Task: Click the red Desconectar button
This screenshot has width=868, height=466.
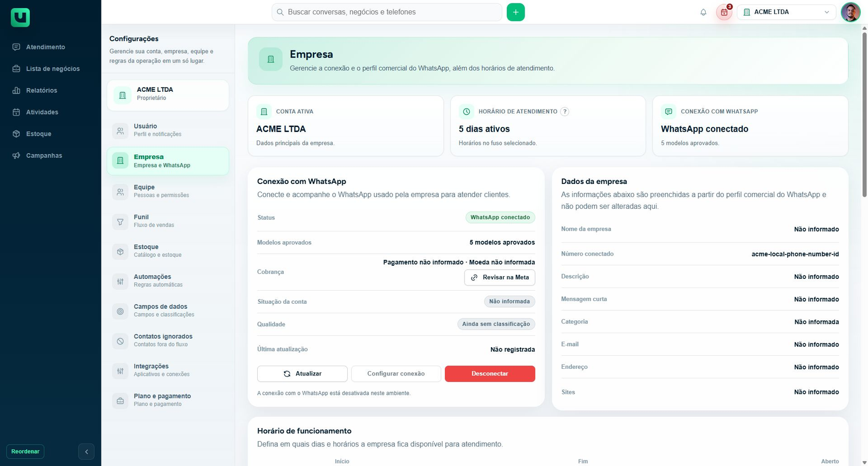Action: (x=490, y=374)
